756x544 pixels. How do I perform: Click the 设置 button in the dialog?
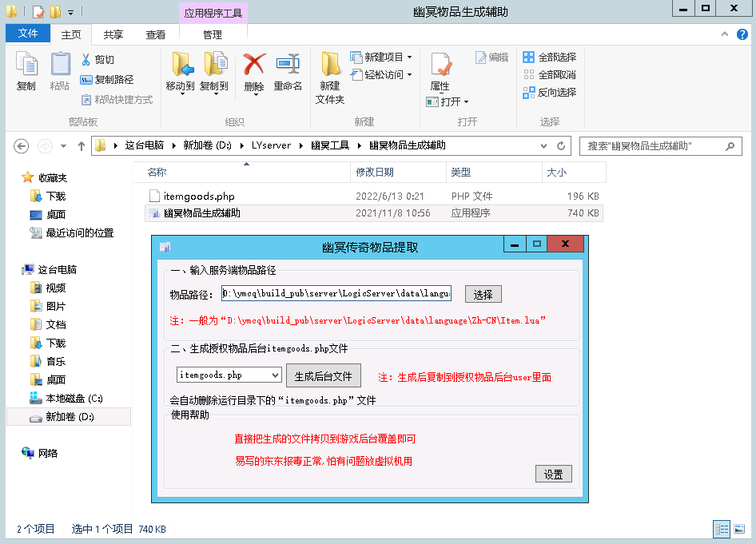coord(553,473)
